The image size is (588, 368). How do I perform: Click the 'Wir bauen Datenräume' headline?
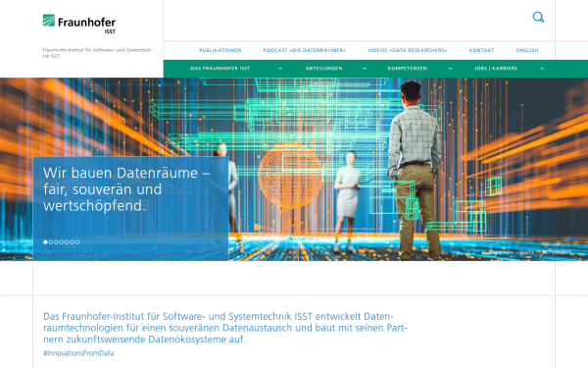point(126,189)
